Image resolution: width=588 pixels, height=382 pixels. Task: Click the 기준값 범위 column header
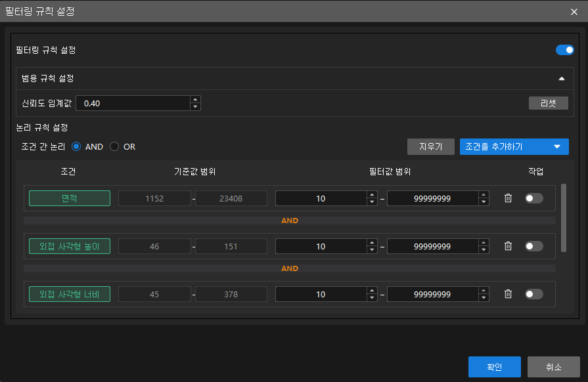194,171
